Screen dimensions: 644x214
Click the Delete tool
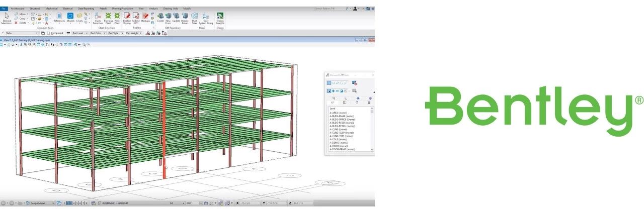(x=21, y=23)
